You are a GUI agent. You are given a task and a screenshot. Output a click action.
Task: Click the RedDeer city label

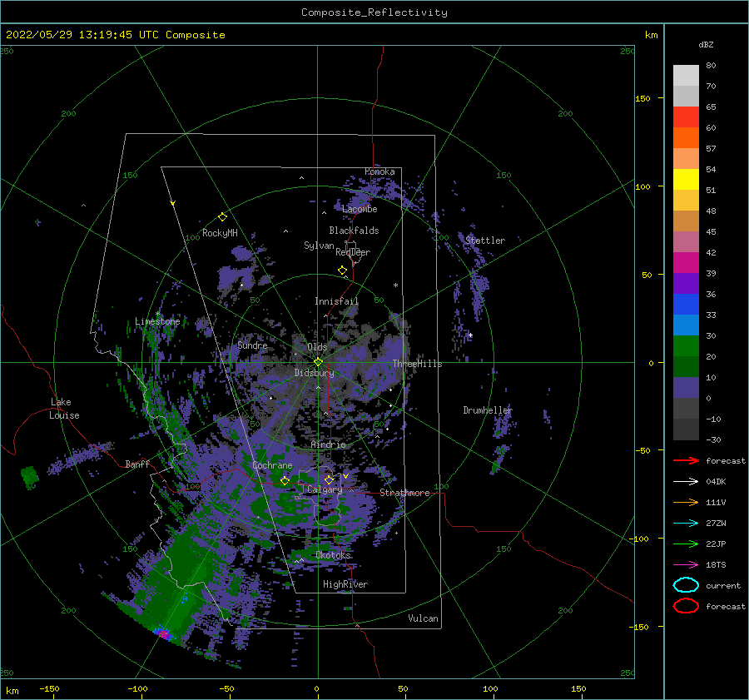(x=353, y=252)
